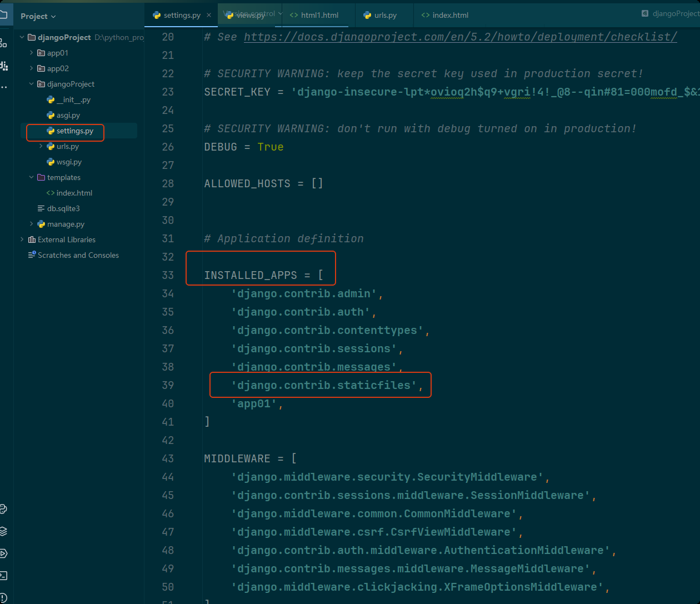Click the 'django.contrib.staticfiles' string
700x604 pixels.
[x=324, y=385]
